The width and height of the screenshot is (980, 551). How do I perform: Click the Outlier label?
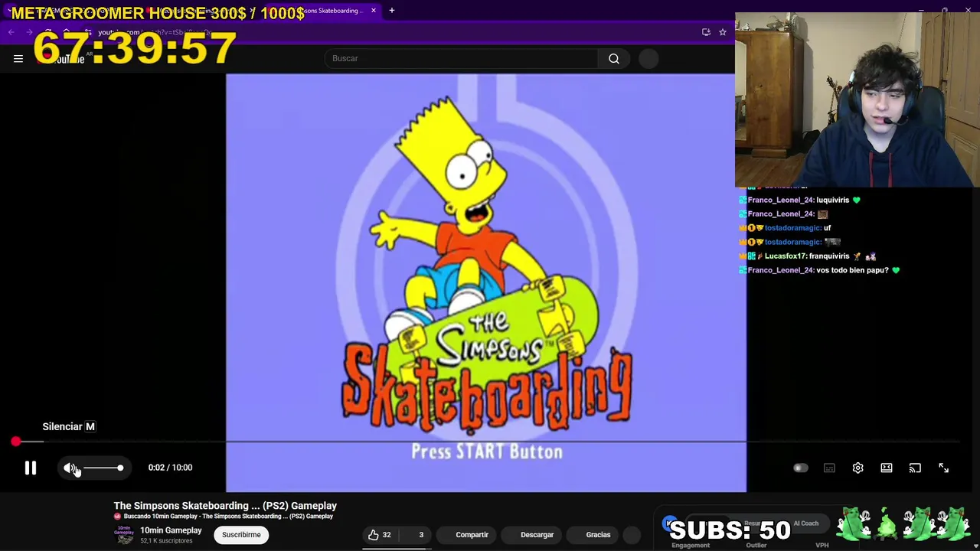pos(756,546)
